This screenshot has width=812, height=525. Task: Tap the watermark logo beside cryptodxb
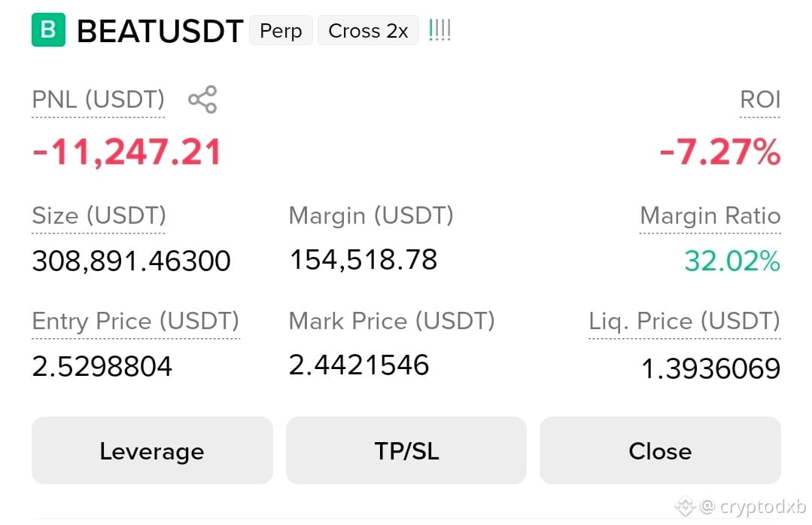(x=685, y=505)
